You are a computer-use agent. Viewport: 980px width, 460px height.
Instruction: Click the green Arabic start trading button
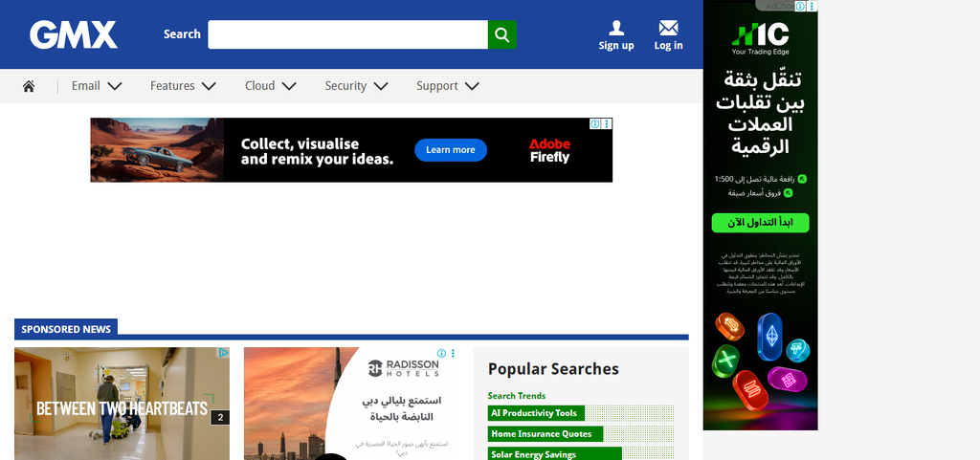(x=760, y=223)
